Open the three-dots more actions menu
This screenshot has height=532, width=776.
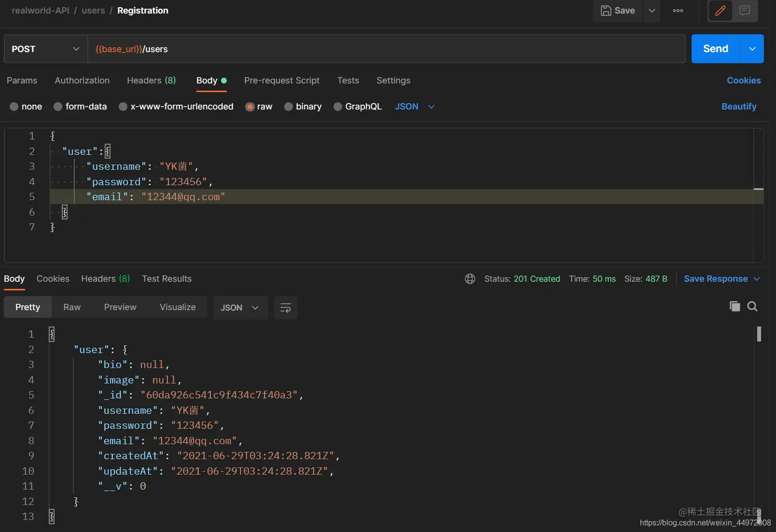point(678,11)
